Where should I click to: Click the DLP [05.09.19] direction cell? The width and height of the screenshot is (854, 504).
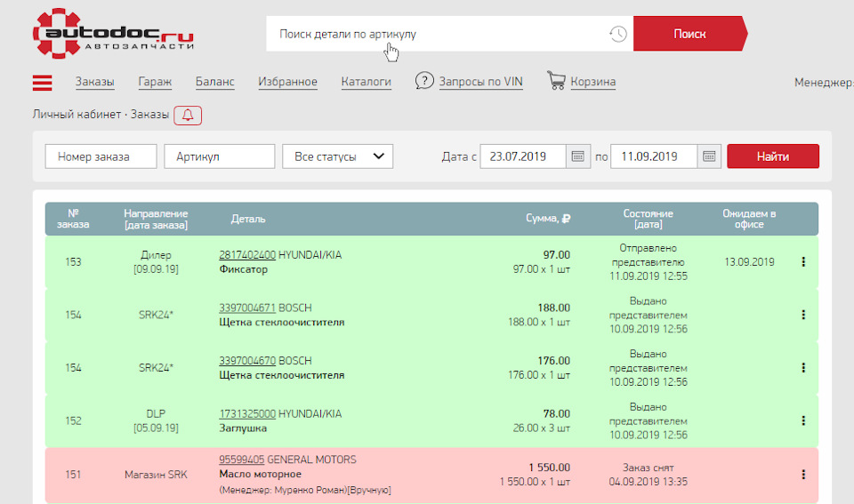156,420
